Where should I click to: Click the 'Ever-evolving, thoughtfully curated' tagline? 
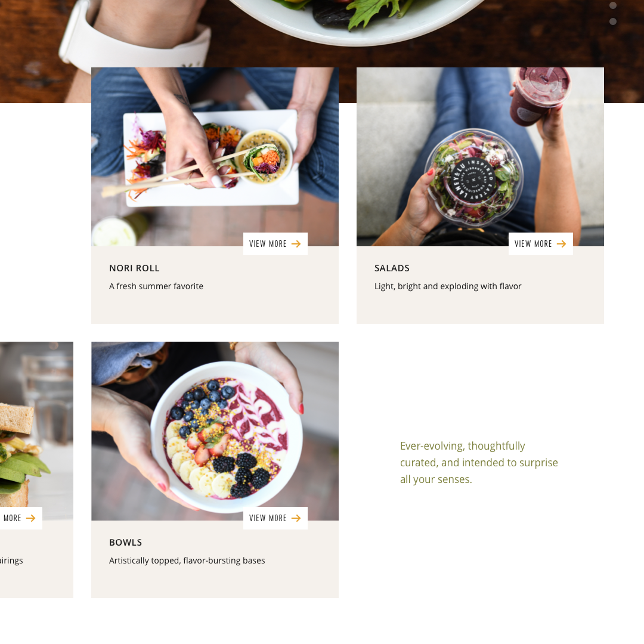point(479,463)
